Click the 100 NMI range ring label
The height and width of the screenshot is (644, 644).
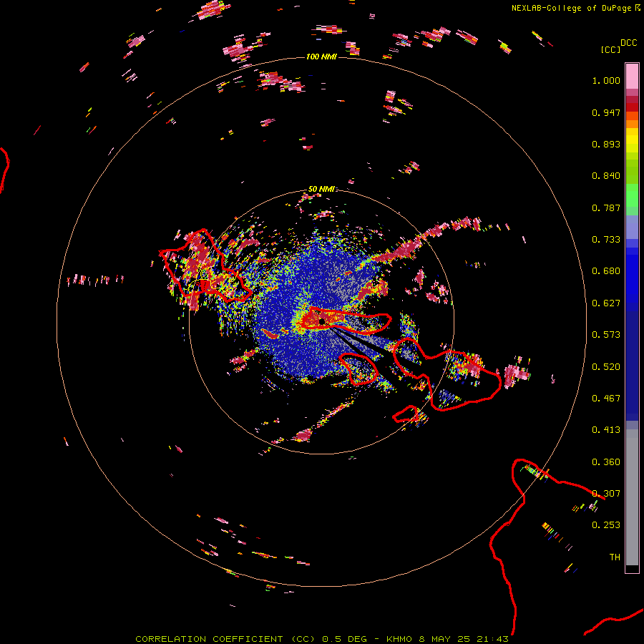[x=321, y=57]
